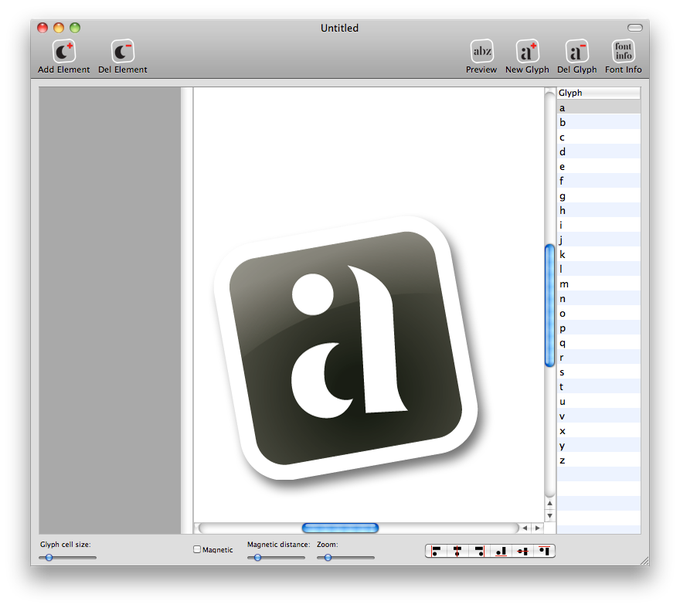This screenshot has height=608, width=680.
Task: Select glyph 's' in list
Action: pyautogui.click(x=598, y=372)
